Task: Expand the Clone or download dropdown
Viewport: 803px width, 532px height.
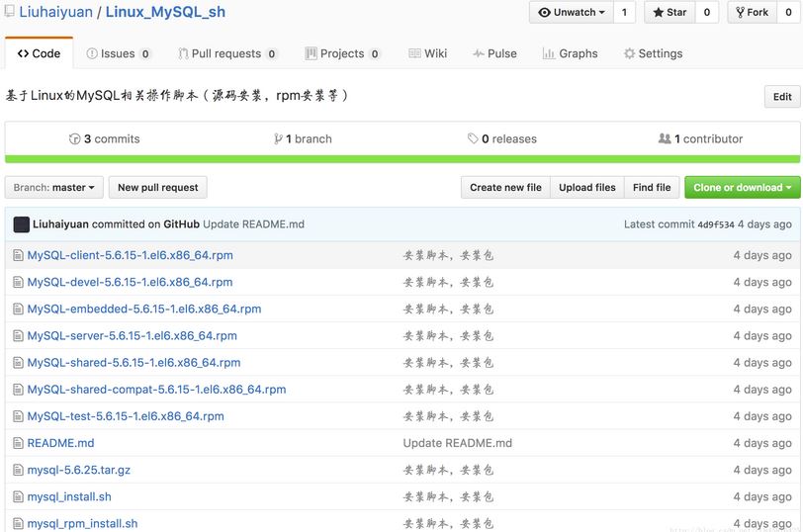Action: (x=742, y=188)
